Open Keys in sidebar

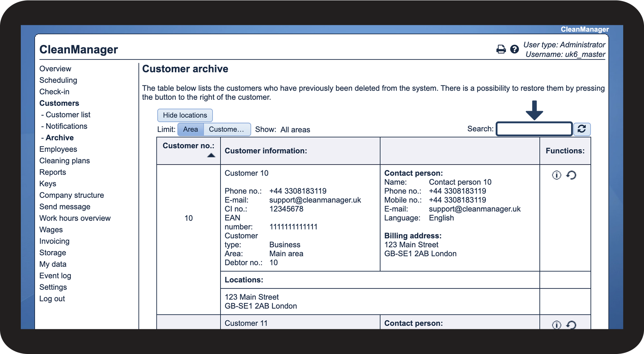(x=48, y=184)
